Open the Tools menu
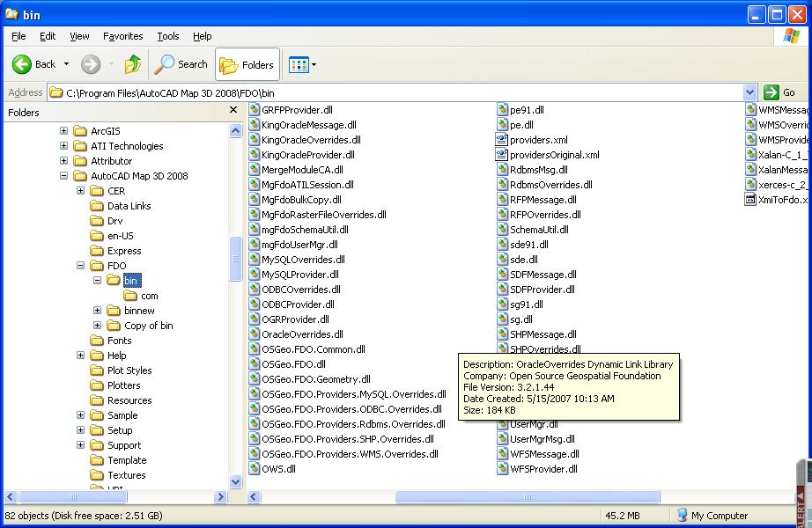The width and height of the screenshot is (812, 528). click(168, 36)
